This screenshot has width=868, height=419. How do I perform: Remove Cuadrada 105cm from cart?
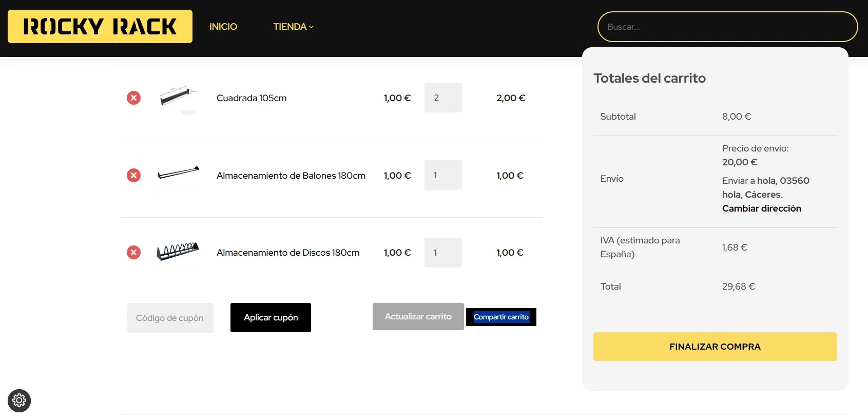click(133, 98)
